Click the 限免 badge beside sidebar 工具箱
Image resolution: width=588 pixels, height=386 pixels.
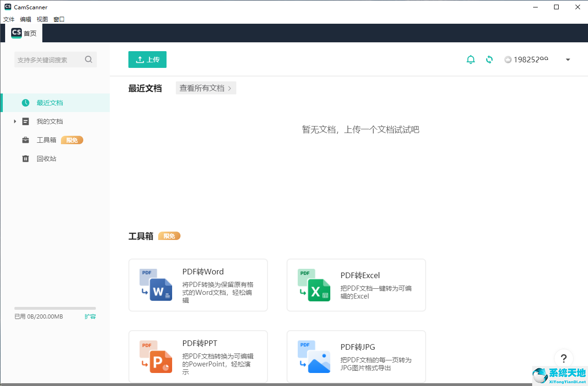tap(72, 140)
